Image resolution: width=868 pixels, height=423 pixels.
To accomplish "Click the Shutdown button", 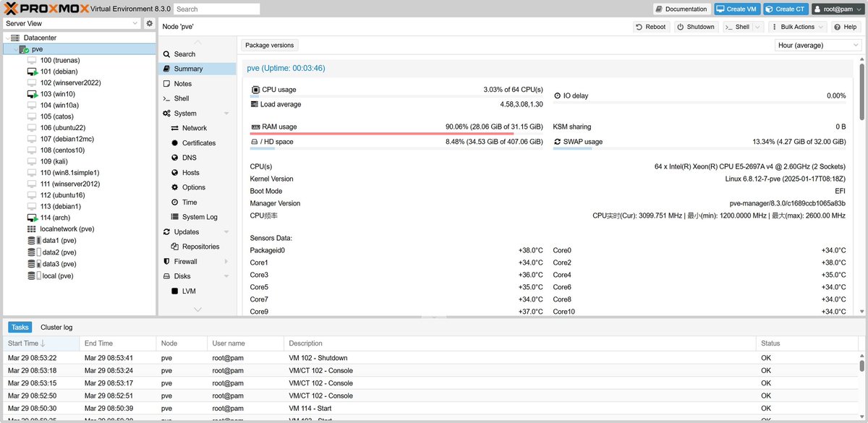I will point(696,27).
